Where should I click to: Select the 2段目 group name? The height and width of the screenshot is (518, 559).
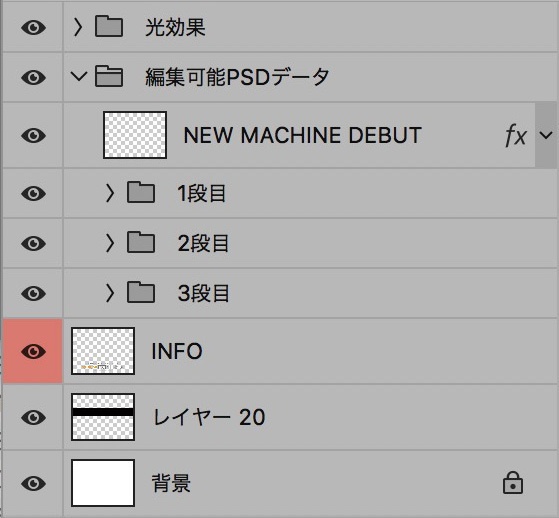pos(203,243)
